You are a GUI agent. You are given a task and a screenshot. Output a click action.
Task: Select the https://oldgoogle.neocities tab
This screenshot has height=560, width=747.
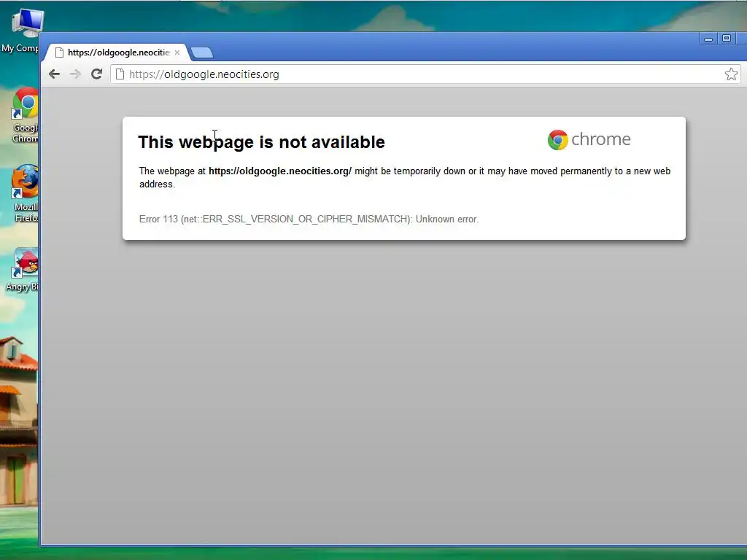(116, 52)
